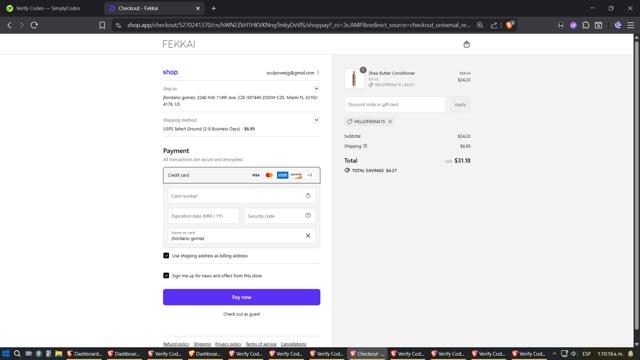This screenshot has width=640, height=360.
Task: Open the Extensions puzzle-piece menu
Action: click(586, 25)
